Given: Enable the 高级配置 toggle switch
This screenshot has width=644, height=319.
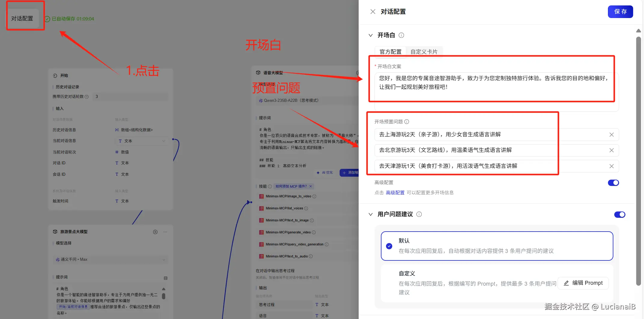Looking at the screenshot, I should pyautogui.click(x=613, y=183).
